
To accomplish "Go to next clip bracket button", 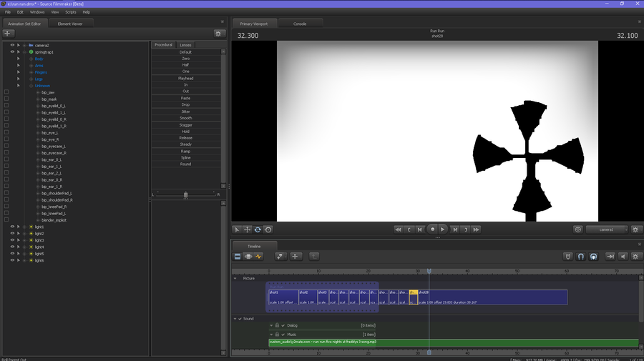I will pyautogui.click(x=466, y=229).
